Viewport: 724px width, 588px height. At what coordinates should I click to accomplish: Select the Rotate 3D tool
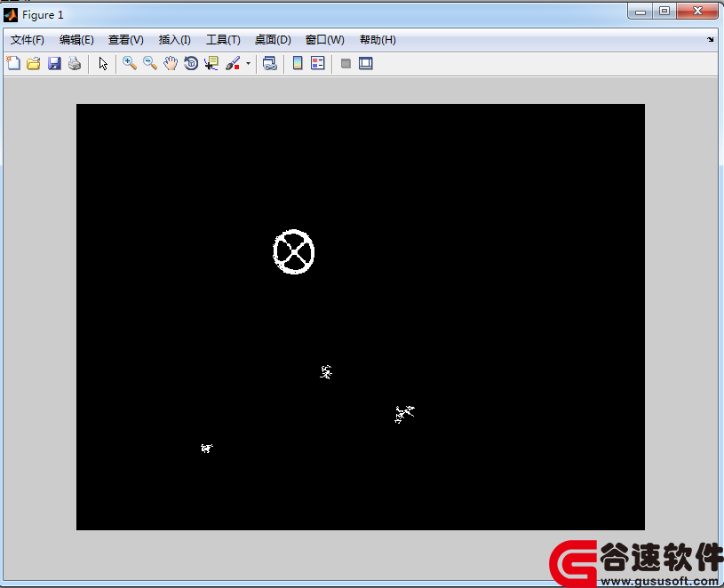(x=191, y=63)
